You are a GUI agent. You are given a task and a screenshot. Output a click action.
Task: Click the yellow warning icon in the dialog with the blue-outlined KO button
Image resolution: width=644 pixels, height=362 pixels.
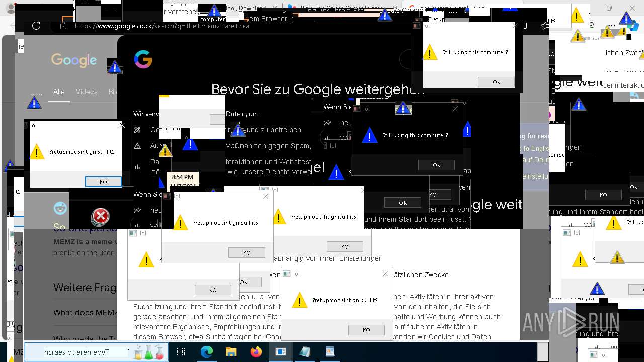pyautogui.click(x=37, y=152)
